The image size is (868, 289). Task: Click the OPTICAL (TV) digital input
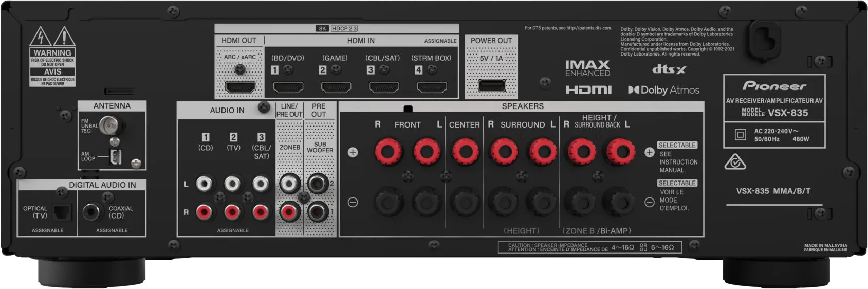pos(62,212)
